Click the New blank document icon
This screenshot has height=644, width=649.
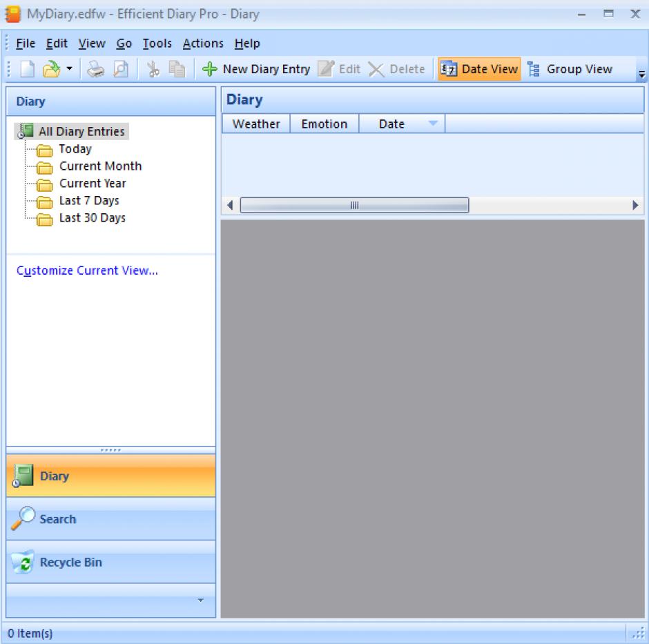(27, 69)
